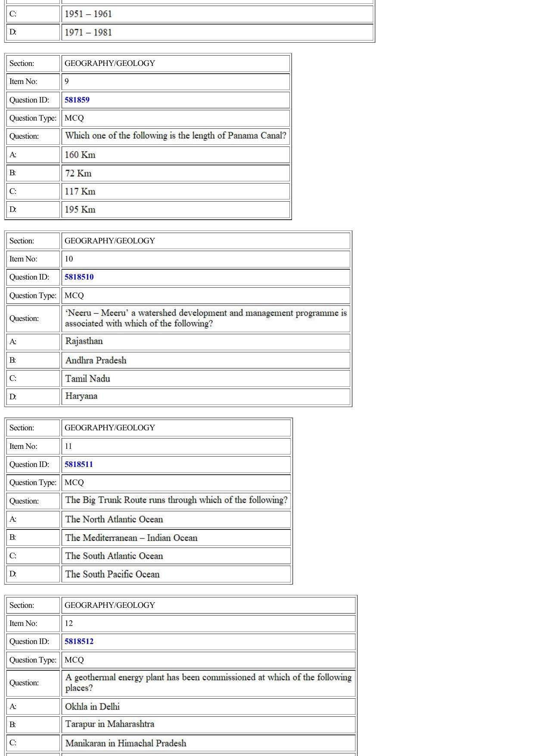Click MCQ question type of item 10
Screen dimensions: 534x756
(x=74, y=296)
